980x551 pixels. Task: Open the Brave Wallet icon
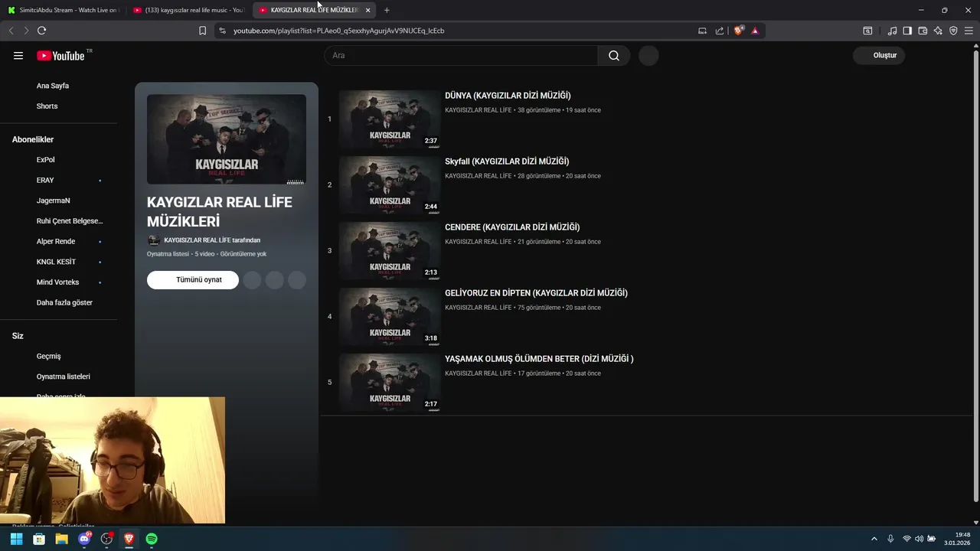[923, 31]
